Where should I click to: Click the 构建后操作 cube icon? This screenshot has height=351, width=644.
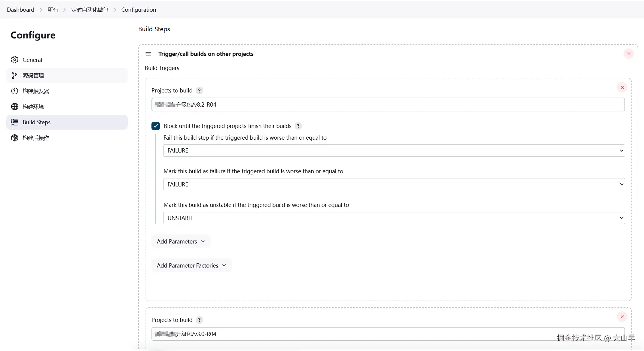pyautogui.click(x=14, y=138)
